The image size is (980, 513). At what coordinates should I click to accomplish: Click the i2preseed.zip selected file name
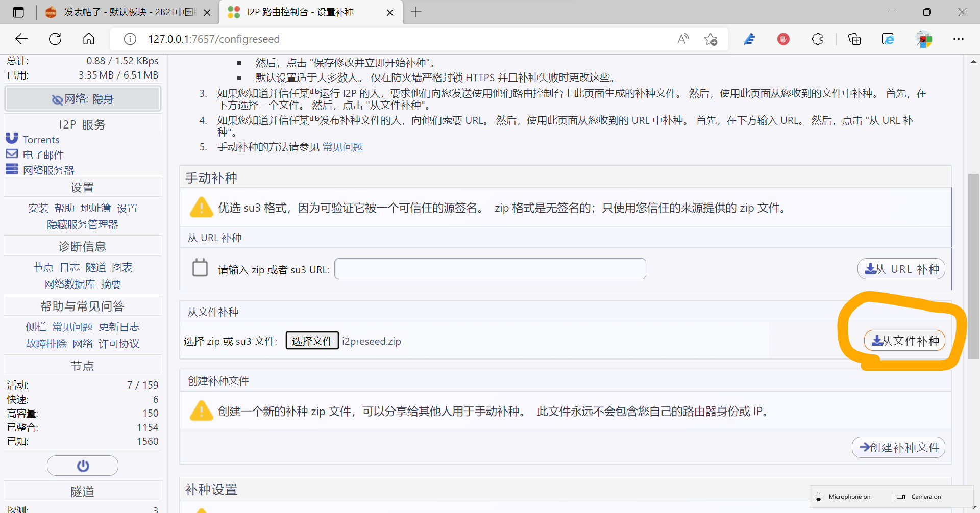click(x=372, y=341)
